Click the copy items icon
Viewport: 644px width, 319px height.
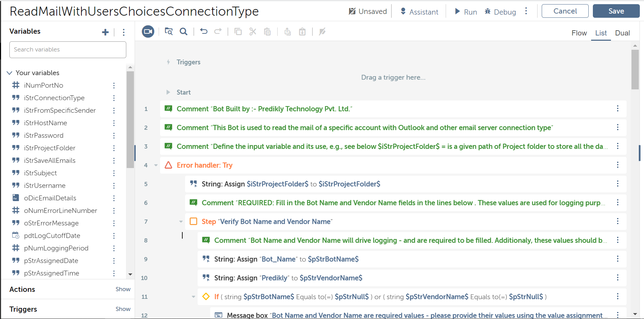coord(238,32)
